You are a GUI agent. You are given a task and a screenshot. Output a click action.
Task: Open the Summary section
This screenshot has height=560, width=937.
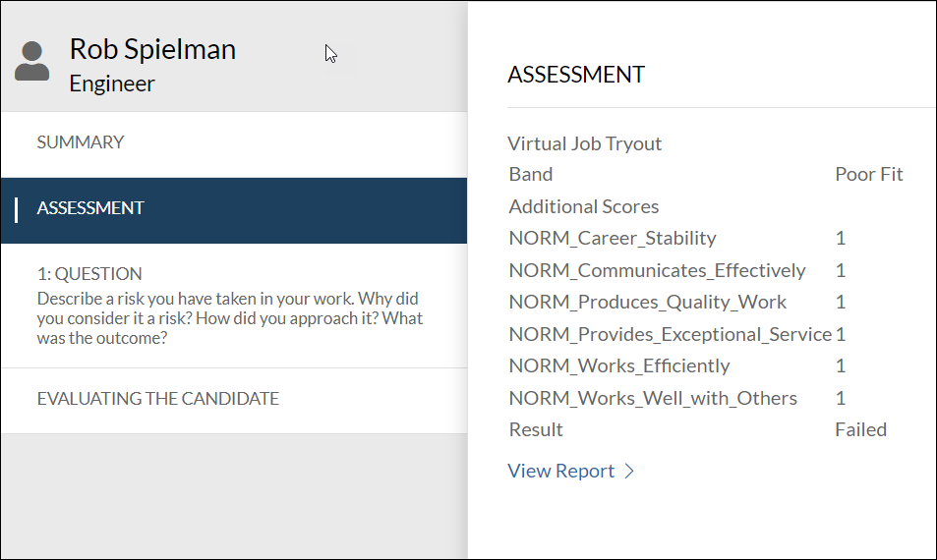pyautogui.click(x=81, y=142)
